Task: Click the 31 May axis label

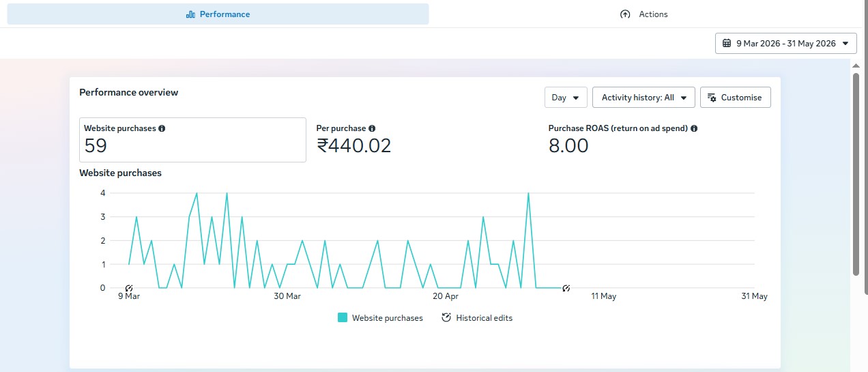Action: [x=755, y=296]
